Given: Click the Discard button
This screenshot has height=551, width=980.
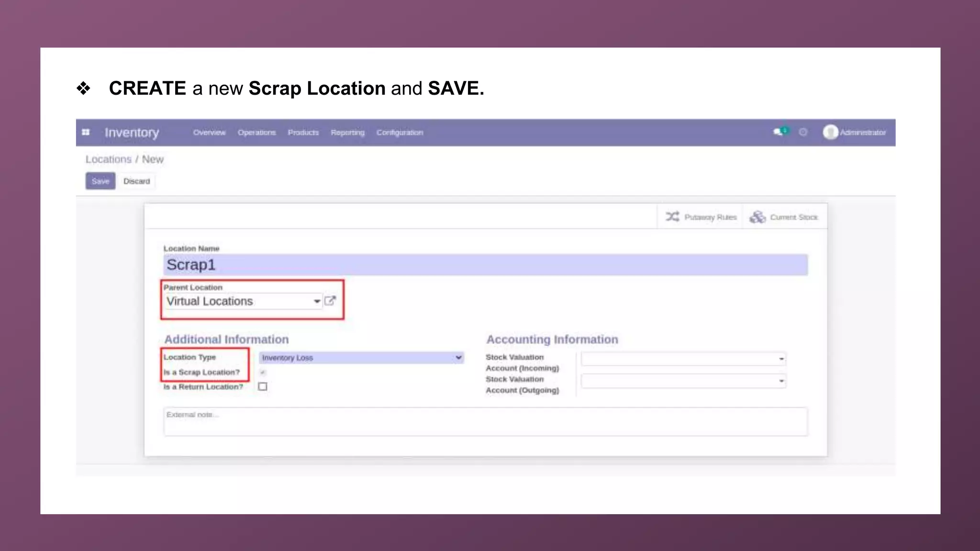Looking at the screenshot, I should [x=136, y=181].
